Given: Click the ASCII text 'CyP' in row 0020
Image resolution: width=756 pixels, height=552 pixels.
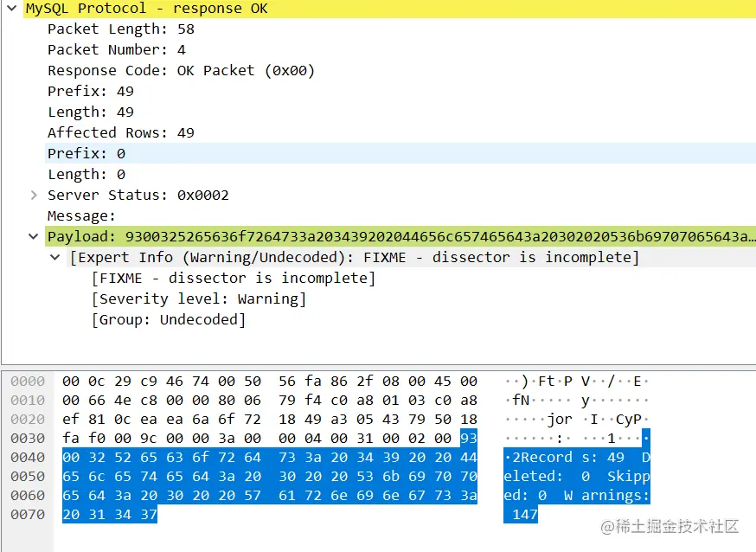Looking at the screenshot, I should 629,420.
